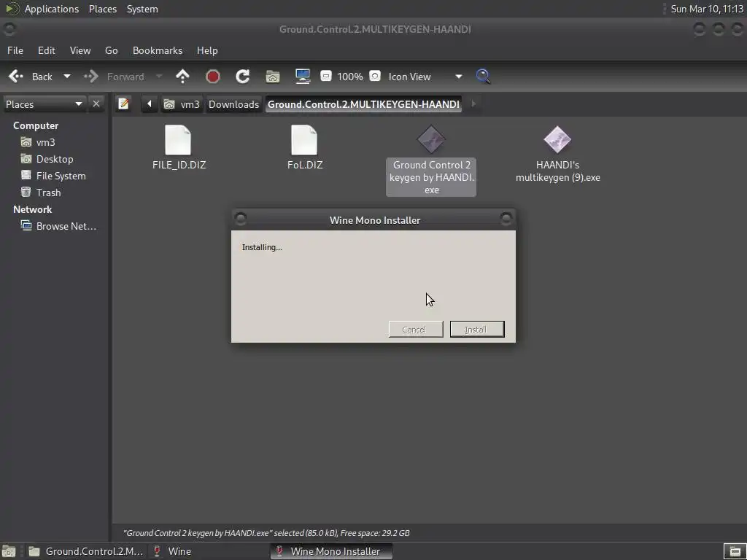Go to Downloads in the path bar
The height and width of the screenshot is (560, 747).
pos(233,104)
